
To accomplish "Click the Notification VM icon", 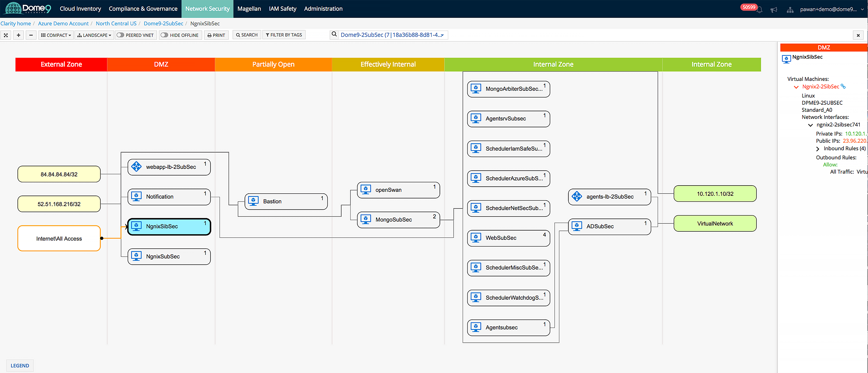I will pos(136,196).
